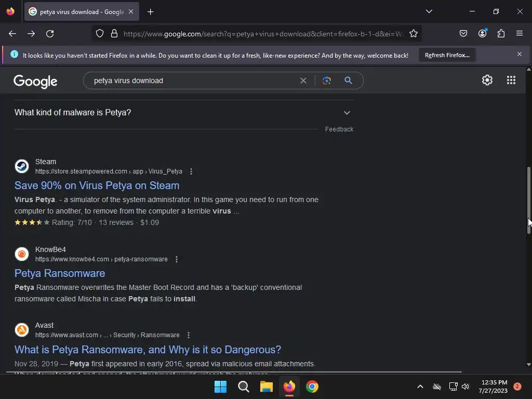Bookmark this page with the star
Screen dimensions: 532x399
tap(413, 34)
